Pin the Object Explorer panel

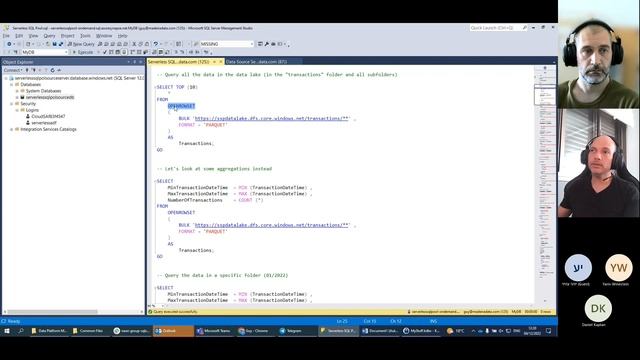coord(135,62)
